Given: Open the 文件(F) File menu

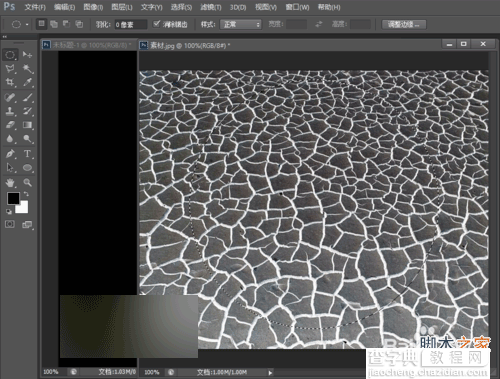Looking at the screenshot, I should (x=35, y=7).
